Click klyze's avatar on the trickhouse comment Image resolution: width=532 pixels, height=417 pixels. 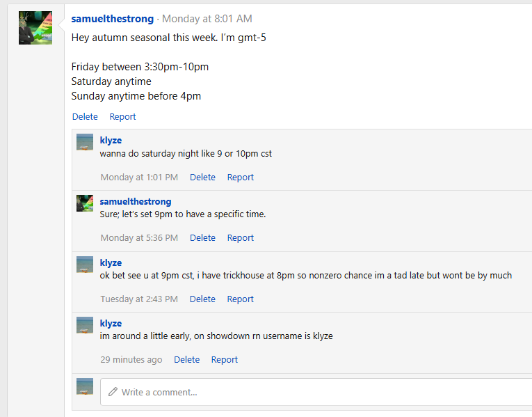[x=85, y=265]
